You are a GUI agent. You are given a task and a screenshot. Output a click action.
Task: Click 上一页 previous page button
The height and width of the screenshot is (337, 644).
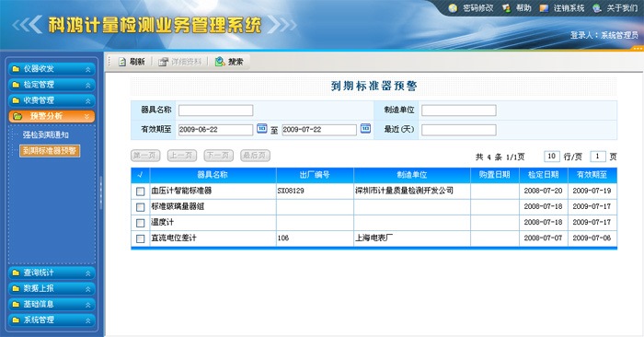[182, 156]
